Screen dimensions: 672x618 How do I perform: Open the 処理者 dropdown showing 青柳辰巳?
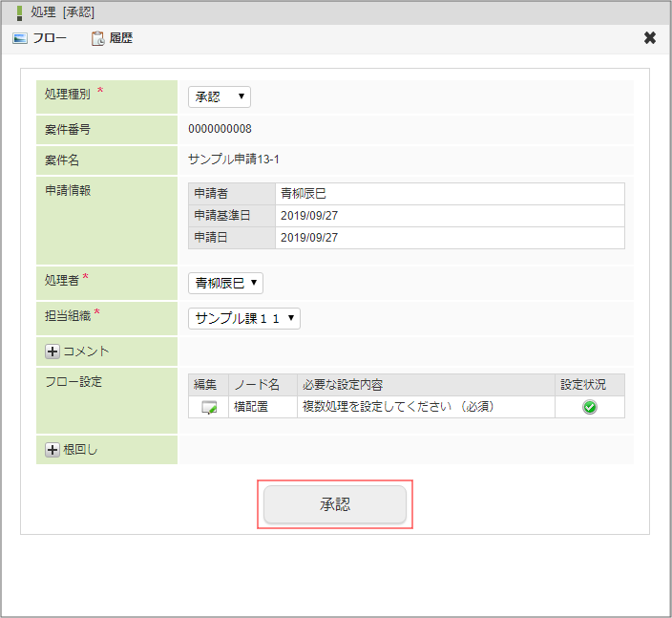coord(225,283)
